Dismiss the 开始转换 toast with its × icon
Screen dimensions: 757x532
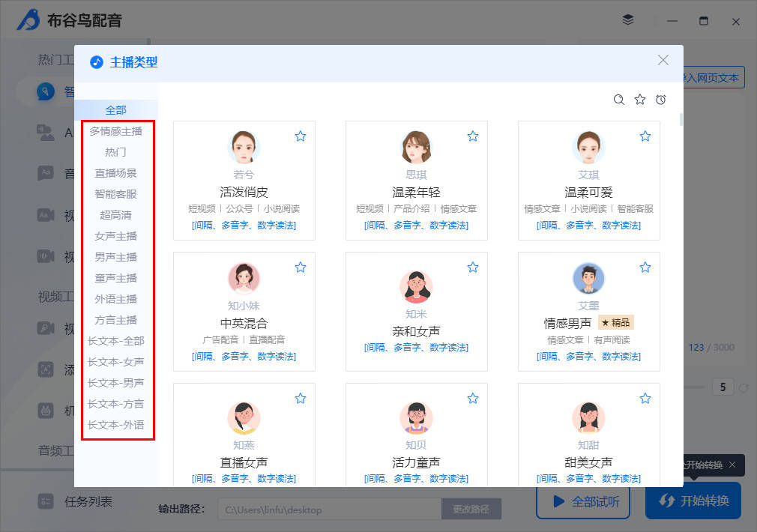pos(732,465)
